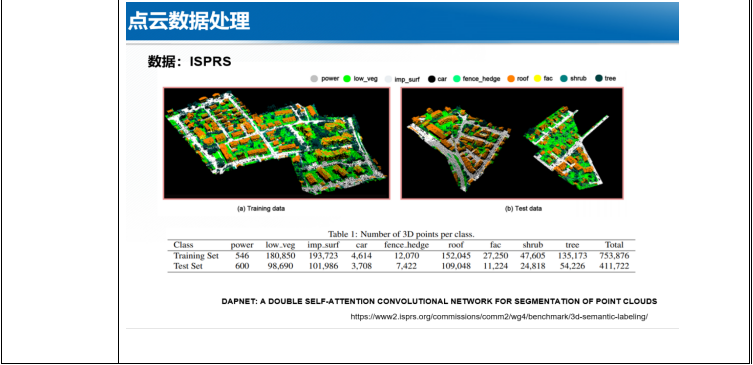Click the value 101,986
The height and width of the screenshot is (365, 753).
tap(323, 266)
